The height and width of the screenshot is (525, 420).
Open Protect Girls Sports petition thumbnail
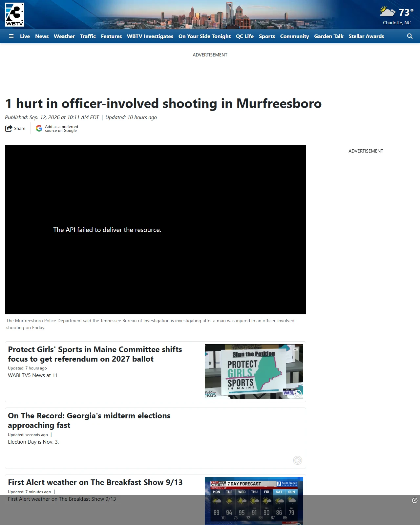(x=254, y=372)
